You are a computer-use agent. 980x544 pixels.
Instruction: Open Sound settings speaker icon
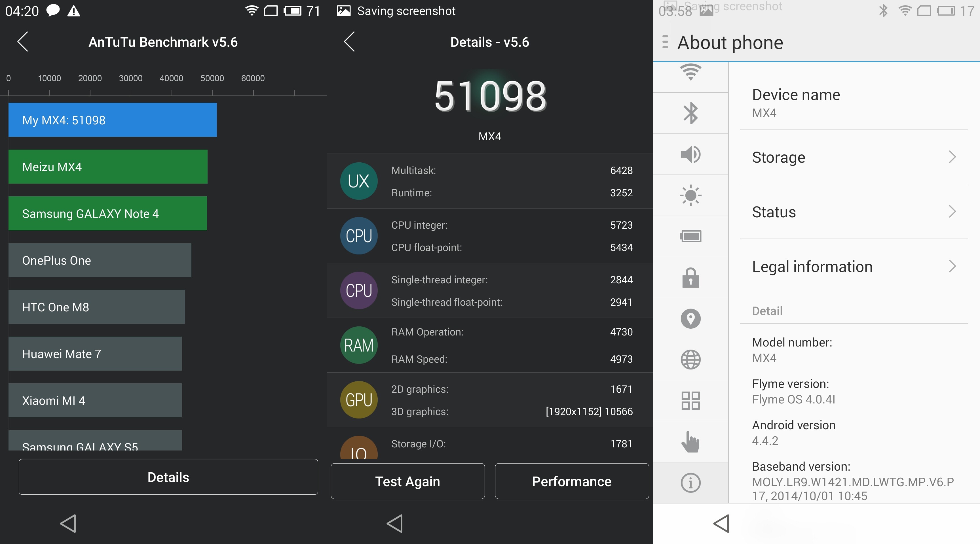pyautogui.click(x=690, y=154)
